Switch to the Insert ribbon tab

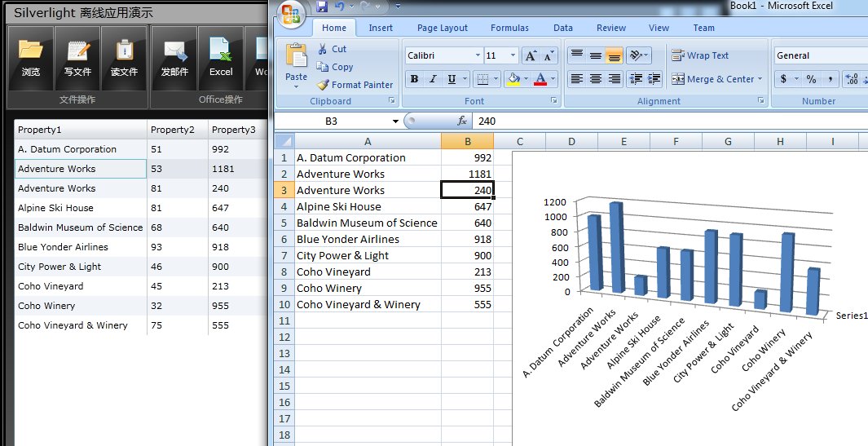(381, 28)
